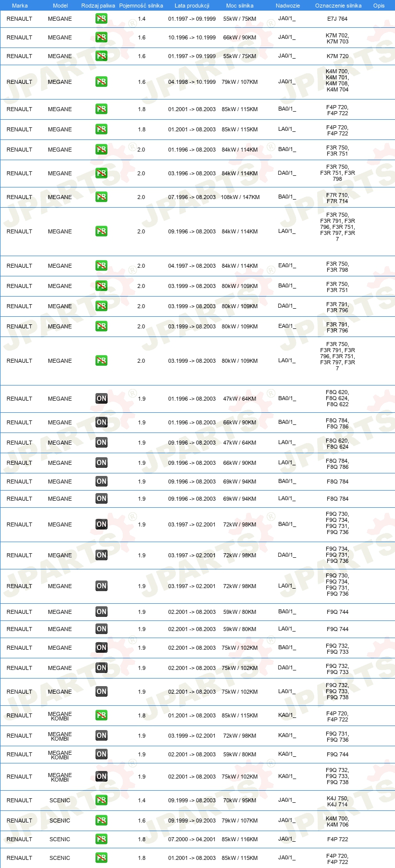
Task: Select the Moc silnika column header
Action: 240,6
